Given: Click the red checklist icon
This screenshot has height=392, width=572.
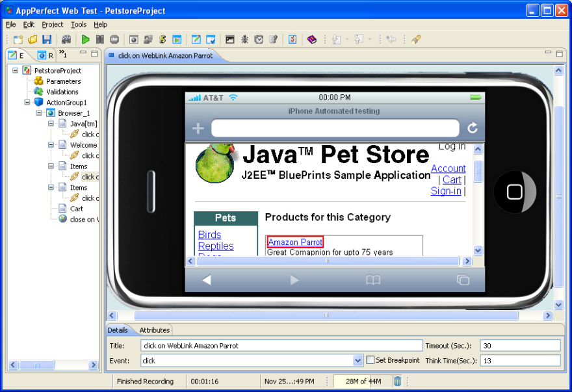Looking at the screenshot, I should point(292,40).
